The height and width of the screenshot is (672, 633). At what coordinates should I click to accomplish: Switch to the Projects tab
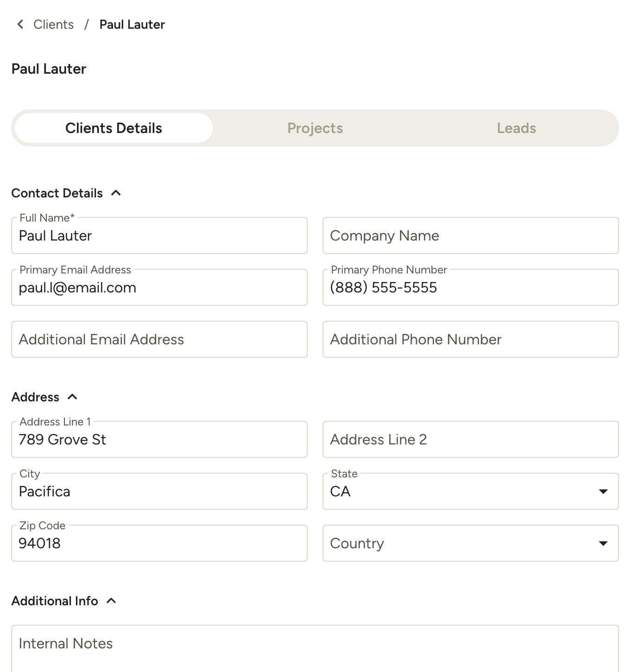click(x=315, y=128)
